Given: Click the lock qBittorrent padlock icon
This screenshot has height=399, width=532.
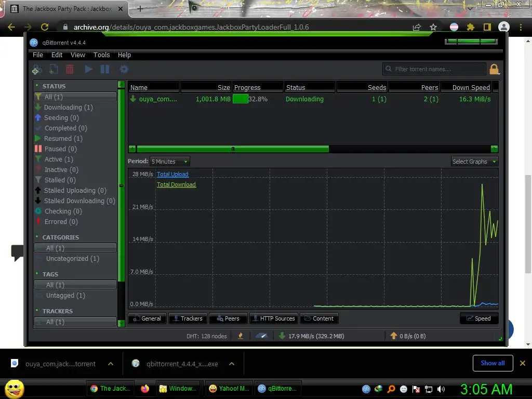Looking at the screenshot, I should (x=494, y=69).
